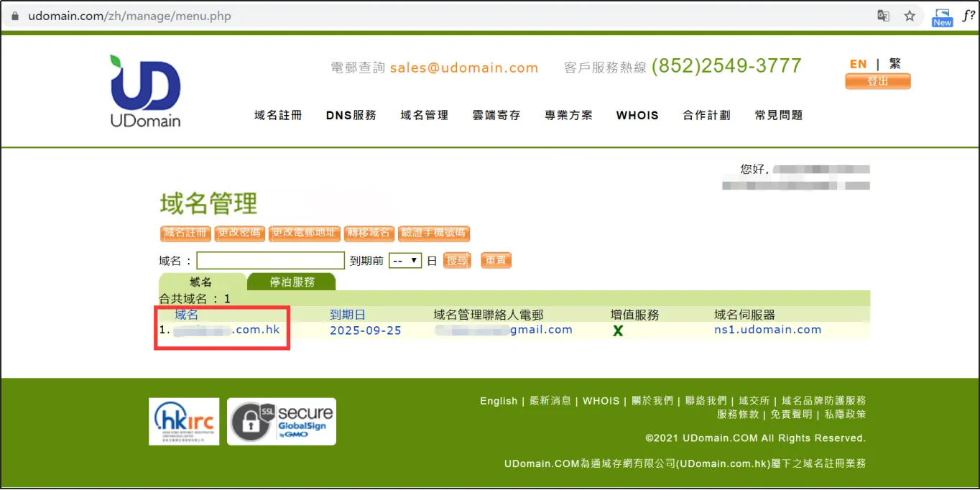Click the UDomain logo
This screenshot has height=490, width=980.
(145, 91)
